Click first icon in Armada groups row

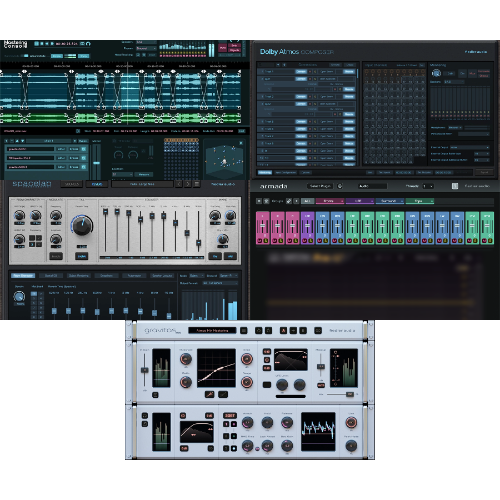(259, 201)
